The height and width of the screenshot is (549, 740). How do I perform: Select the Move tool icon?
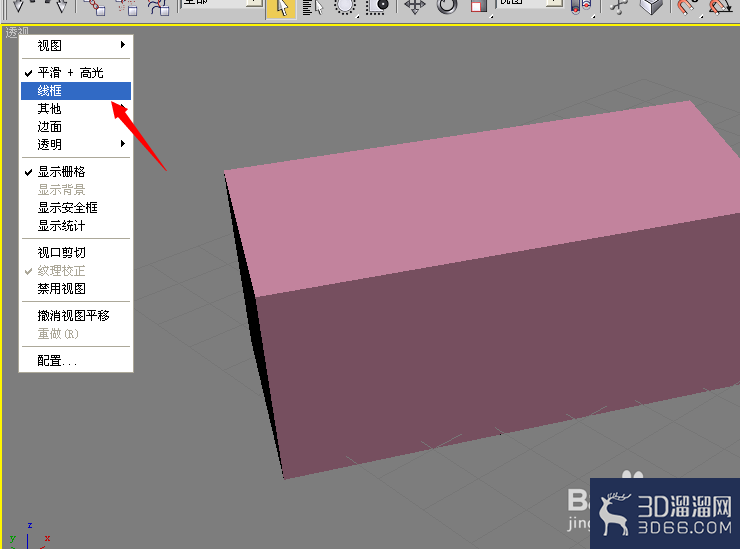pyautogui.click(x=415, y=7)
